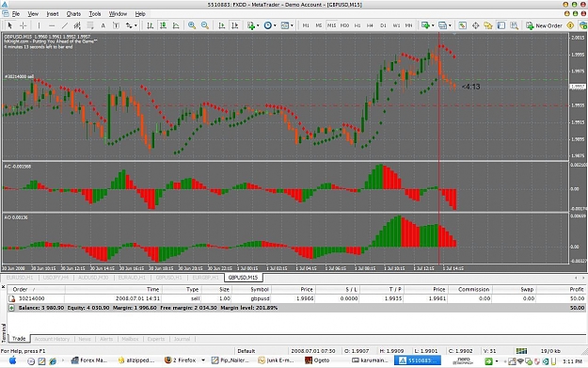Select the text 'A' tool
The width and height of the screenshot is (588, 368).
click(103, 25)
